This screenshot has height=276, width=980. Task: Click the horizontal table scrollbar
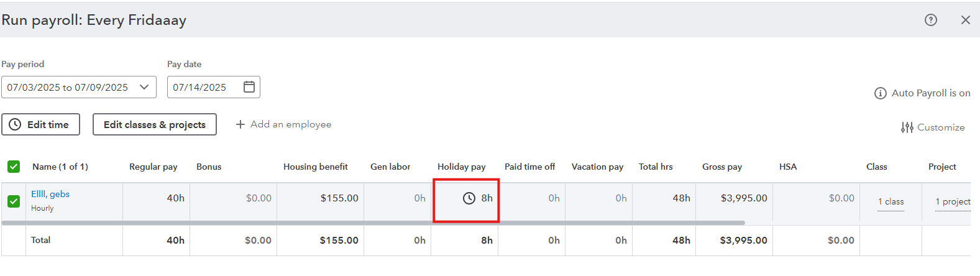[x=373, y=223]
